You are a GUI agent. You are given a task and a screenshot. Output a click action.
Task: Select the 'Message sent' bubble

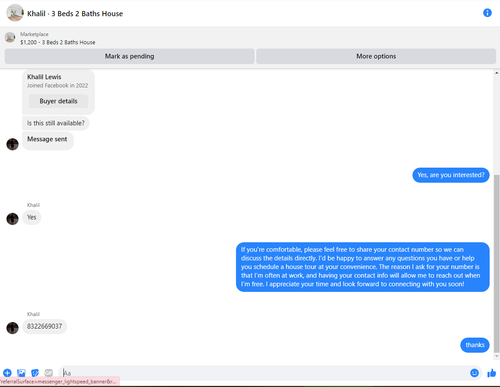click(48, 140)
